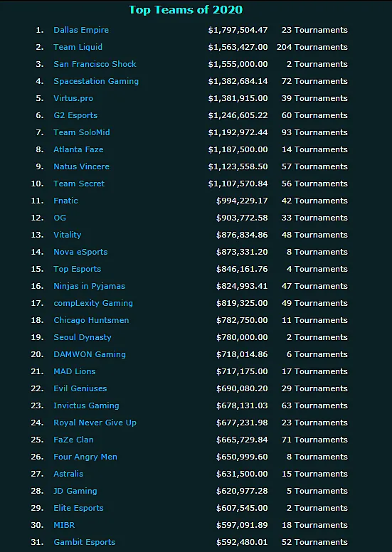
Task: Click the G2 Esports link
Action: pos(75,115)
